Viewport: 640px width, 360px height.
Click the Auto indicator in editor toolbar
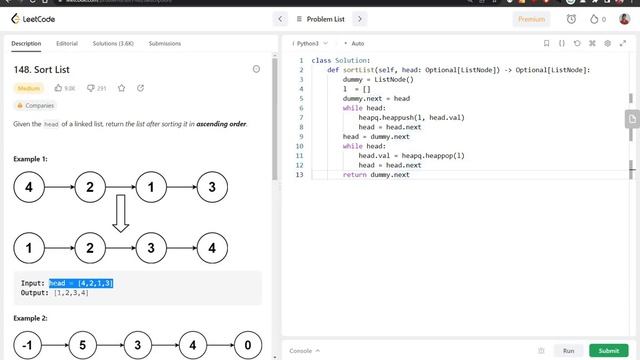(354, 43)
